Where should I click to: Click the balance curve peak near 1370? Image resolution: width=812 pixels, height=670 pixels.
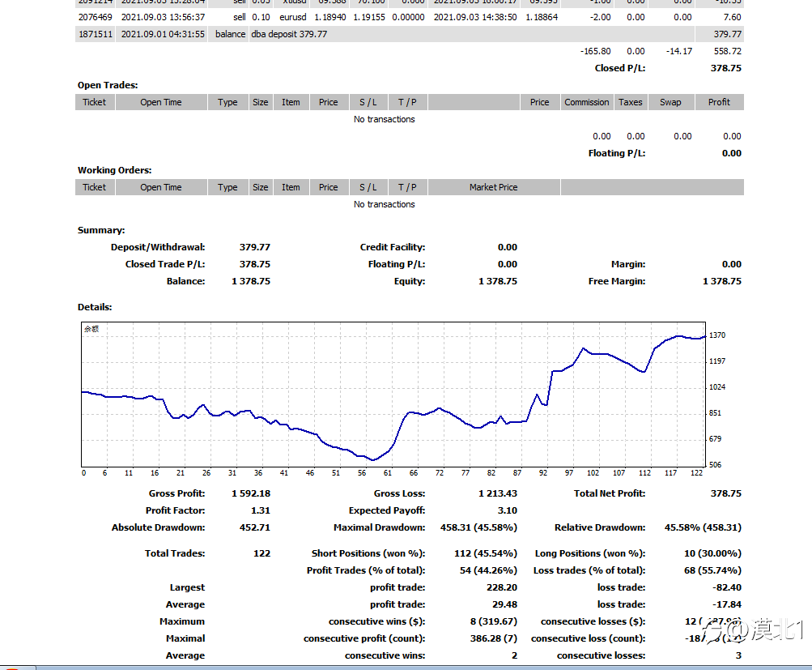[678, 335]
